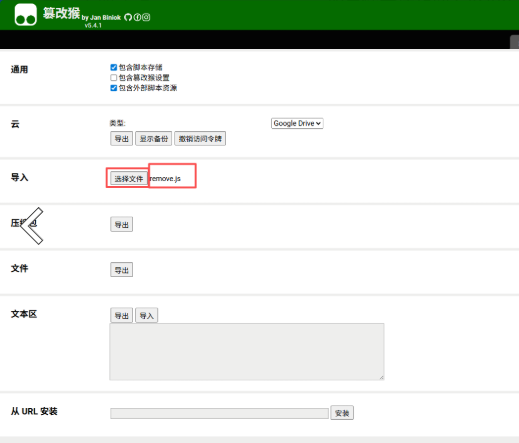
Task: Click the by Jan Biniok author text
Action: click(101, 18)
